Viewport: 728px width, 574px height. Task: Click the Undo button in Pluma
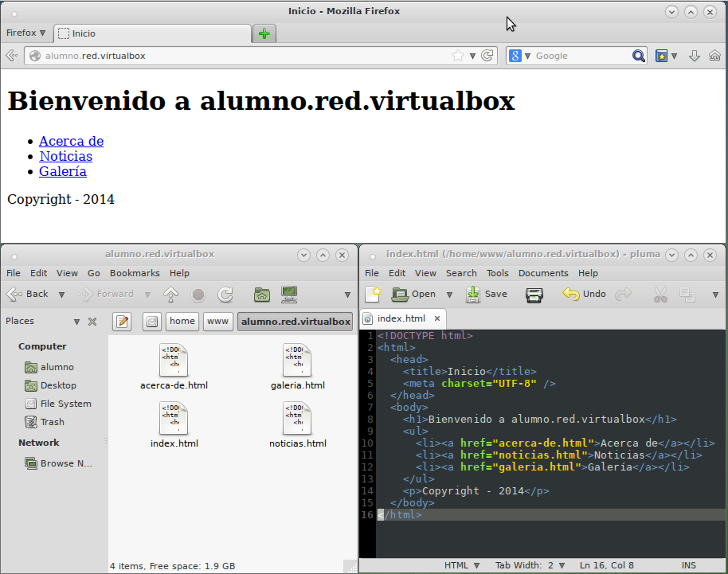click(x=585, y=294)
